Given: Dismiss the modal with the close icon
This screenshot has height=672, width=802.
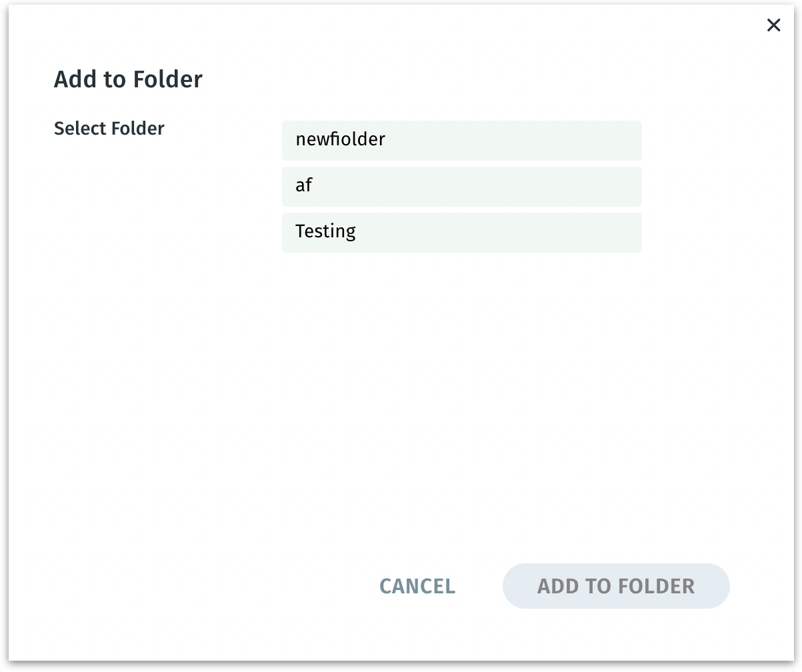Looking at the screenshot, I should coord(773,25).
